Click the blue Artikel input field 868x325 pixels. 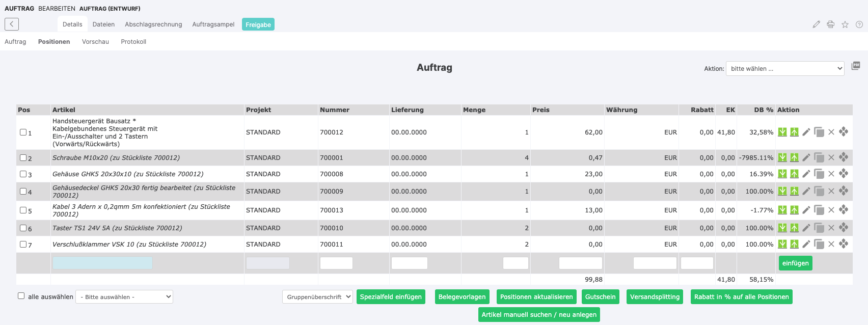pos(102,263)
